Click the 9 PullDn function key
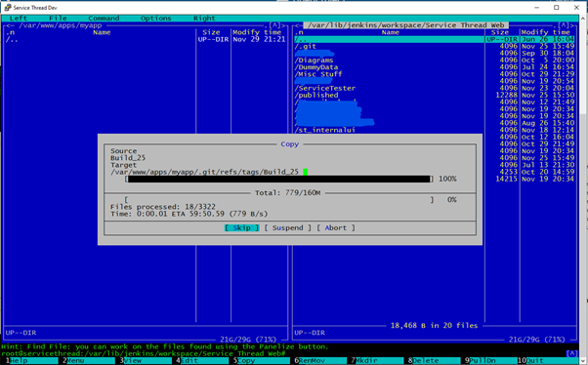This screenshot has width=588, height=365. click(490, 360)
